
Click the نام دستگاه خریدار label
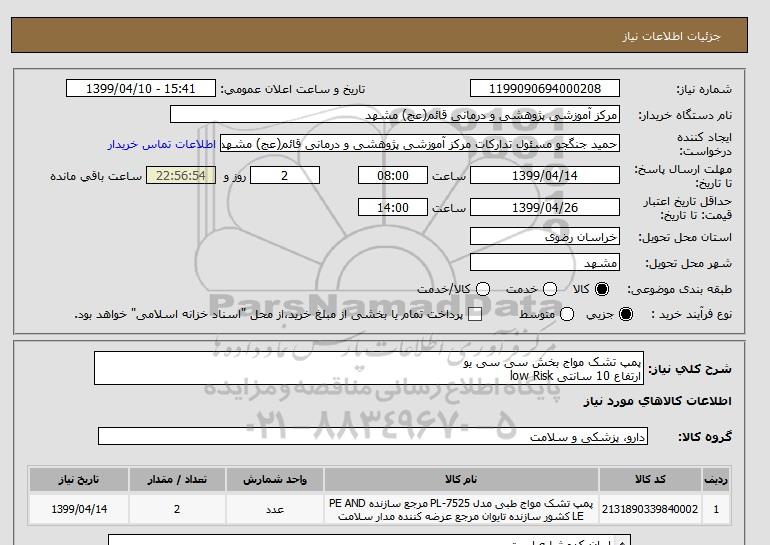click(685, 115)
